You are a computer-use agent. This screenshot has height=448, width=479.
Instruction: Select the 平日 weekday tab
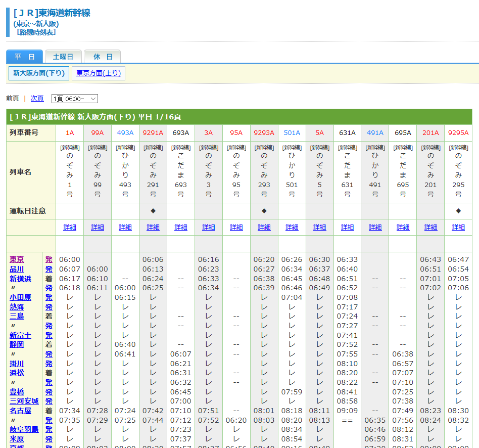[x=24, y=57]
